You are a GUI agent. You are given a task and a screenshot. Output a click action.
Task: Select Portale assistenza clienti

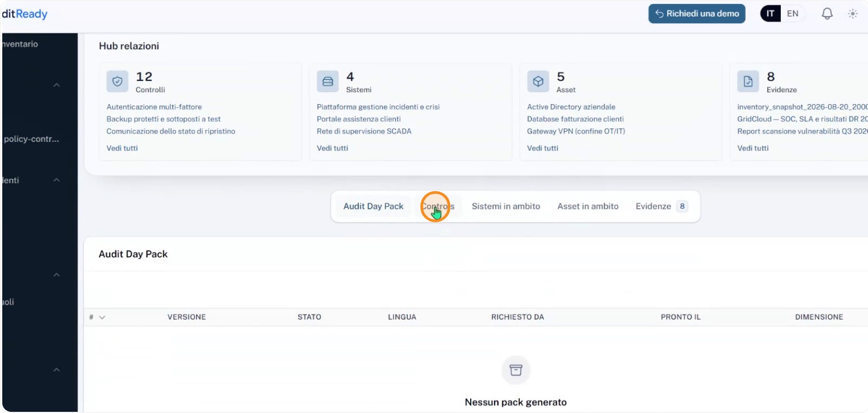coord(359,119)
